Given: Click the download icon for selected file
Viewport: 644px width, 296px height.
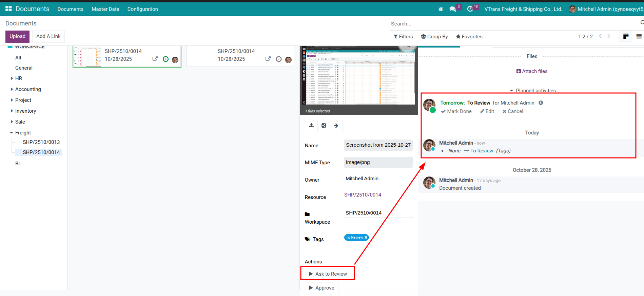Looking at the screenshot, I should [311, 126].
